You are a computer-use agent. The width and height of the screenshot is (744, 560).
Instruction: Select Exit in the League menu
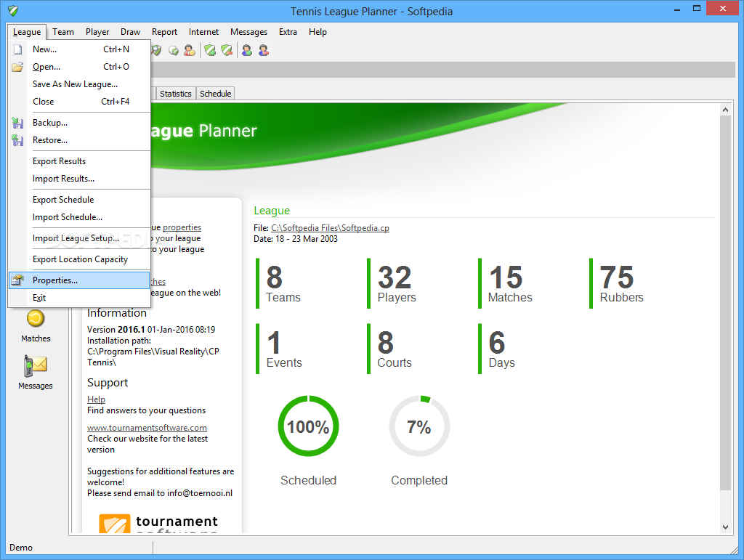(x=79, y=298)
